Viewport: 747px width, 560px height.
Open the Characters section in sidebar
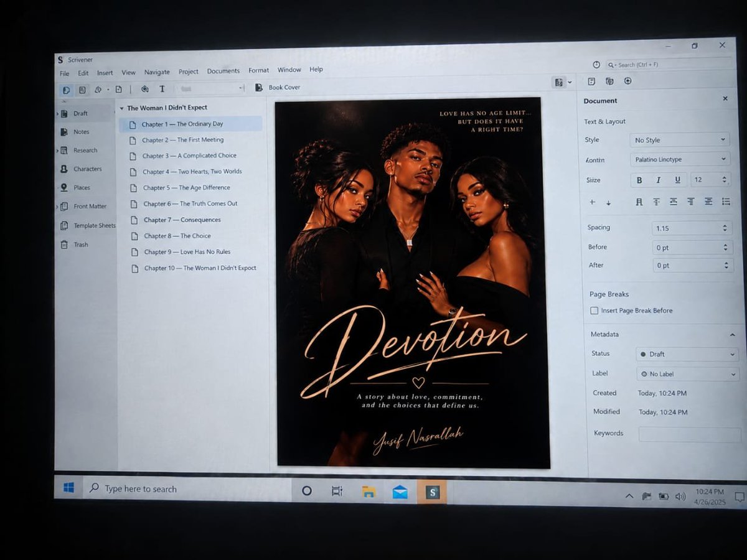point(81,169)
